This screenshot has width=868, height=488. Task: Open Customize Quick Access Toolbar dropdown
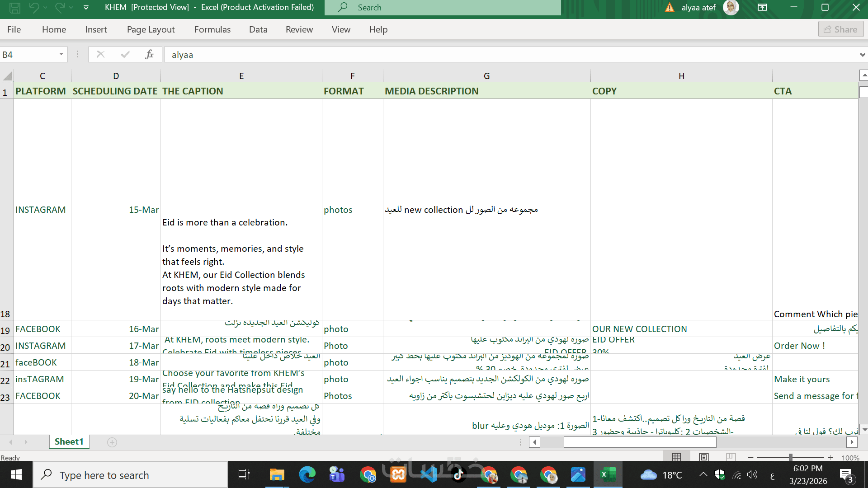pos(86,8)
